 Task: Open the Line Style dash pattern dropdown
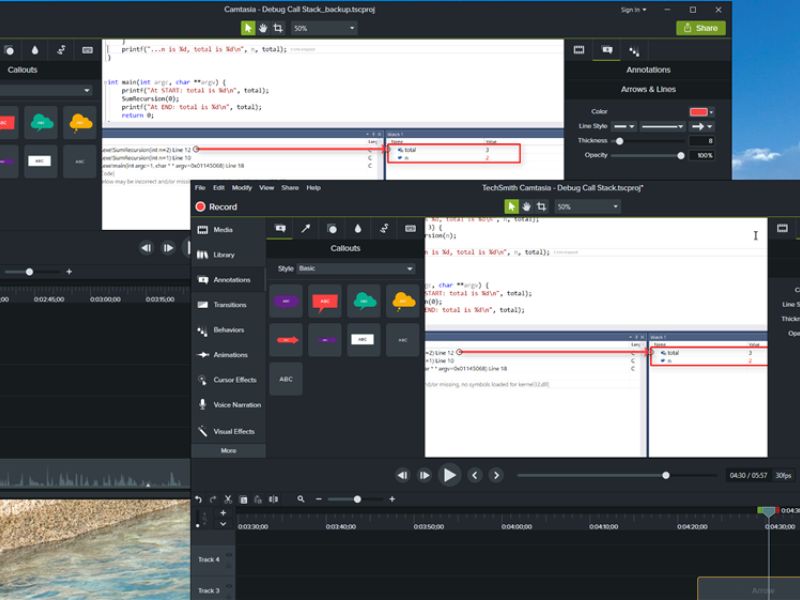pyautogui.click(x=662, y=126)
